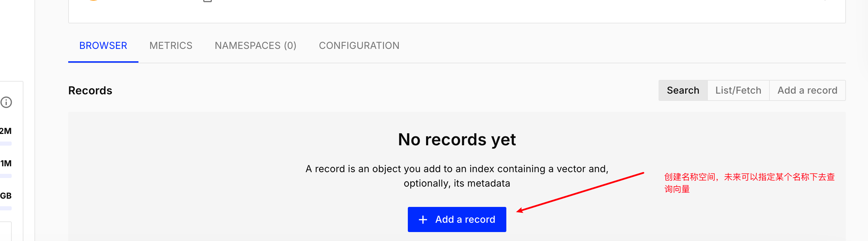
Task: Click the blue Add a record button
Action: pyautogui.click(x=457, y=219)
